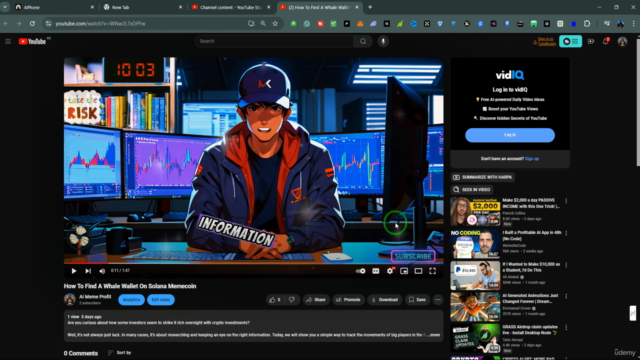Open options menu for Profitable AI App video
Image resolution: width=640 pixels, height=360 pixels.
(566, 233)
